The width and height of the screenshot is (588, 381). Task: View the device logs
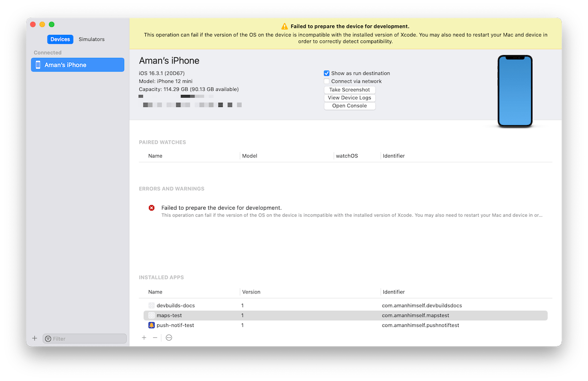[x=350, y=97]
